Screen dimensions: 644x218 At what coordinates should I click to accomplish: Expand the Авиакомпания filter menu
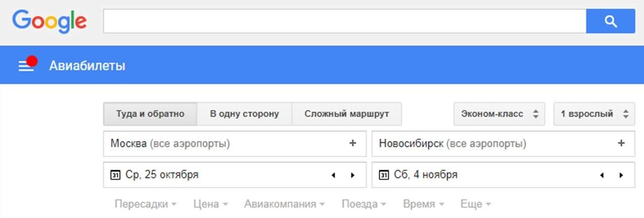point(284,204)
